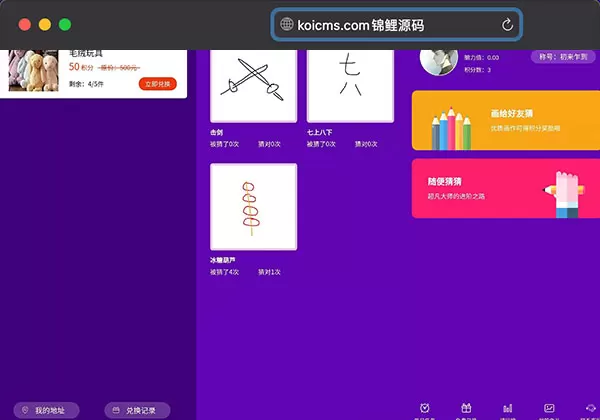
Task: Click the globe icon in the address bar
Action: coord(287,24)
